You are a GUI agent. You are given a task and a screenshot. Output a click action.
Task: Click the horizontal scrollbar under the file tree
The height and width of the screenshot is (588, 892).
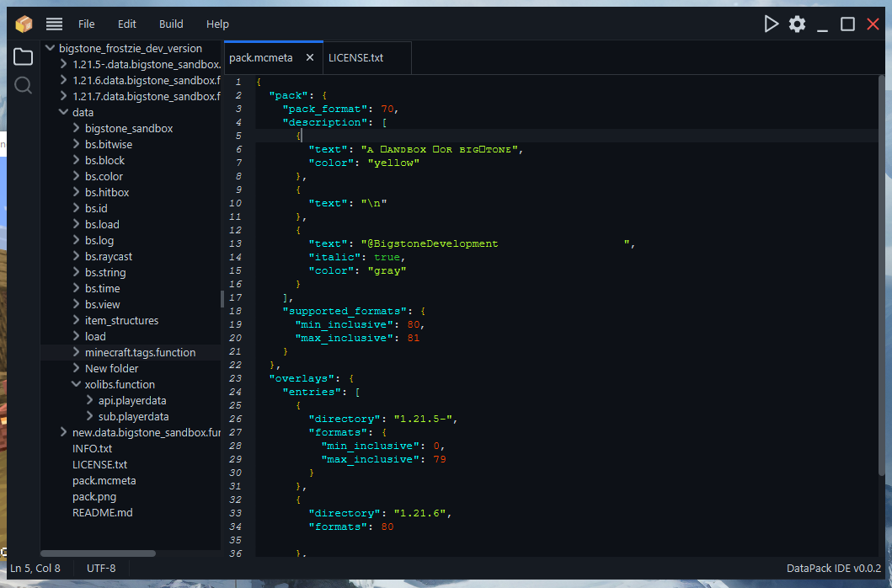(x=98, y=553)
